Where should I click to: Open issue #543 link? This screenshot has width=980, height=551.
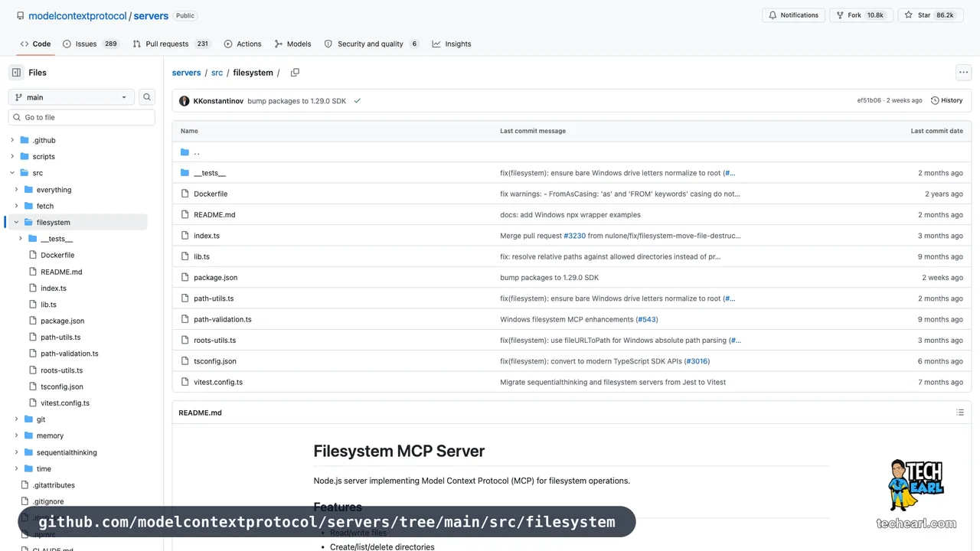tap(646, 319)
